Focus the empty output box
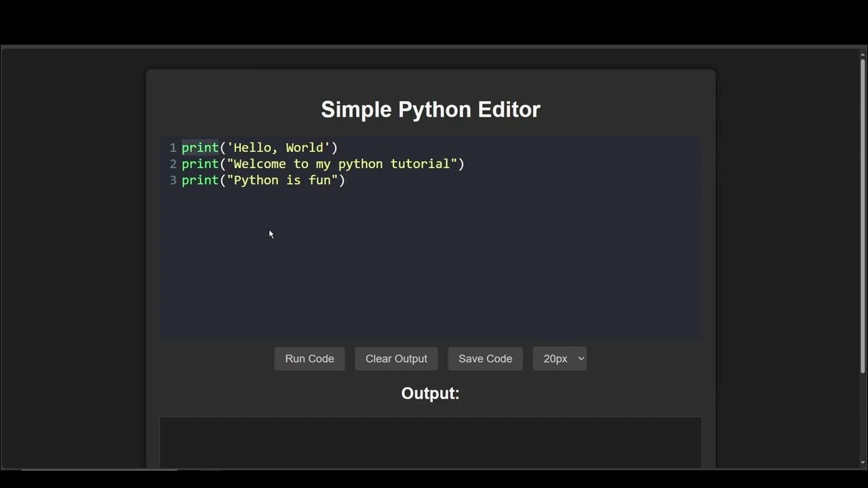868x488 pixels. coord(431,442)
